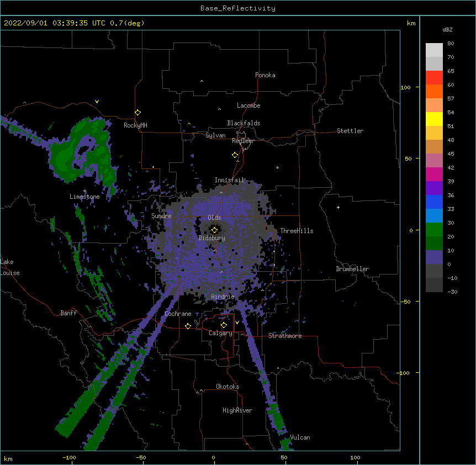The image size is (476, 465).
Task: Click the Lake Louise label
Action: click(10, 267)
